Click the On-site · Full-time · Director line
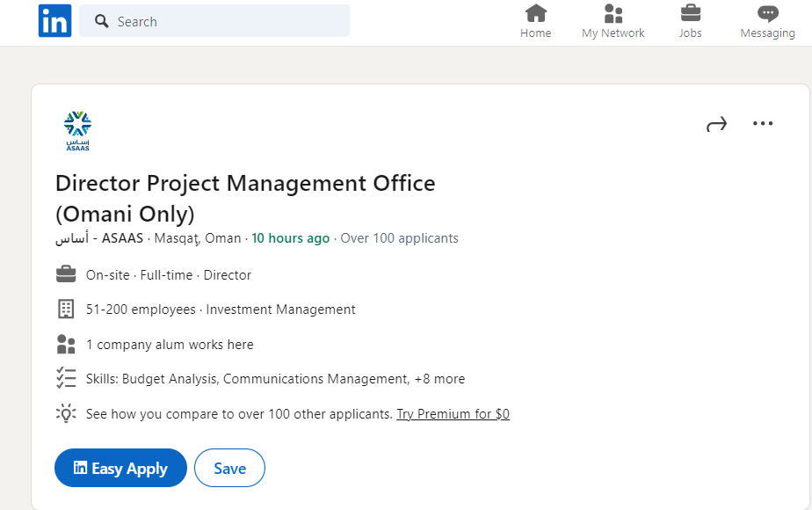 coord(169,274)
